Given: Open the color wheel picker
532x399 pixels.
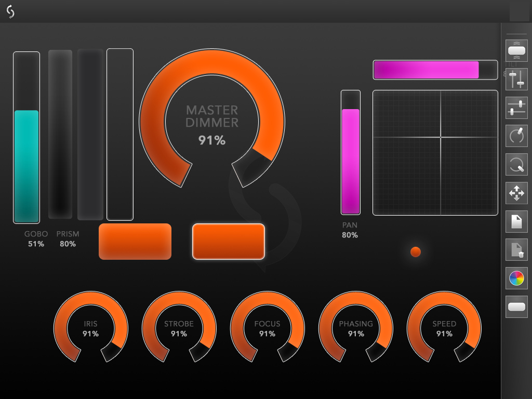Looking at the screenshot, I should tap(516, 278).
